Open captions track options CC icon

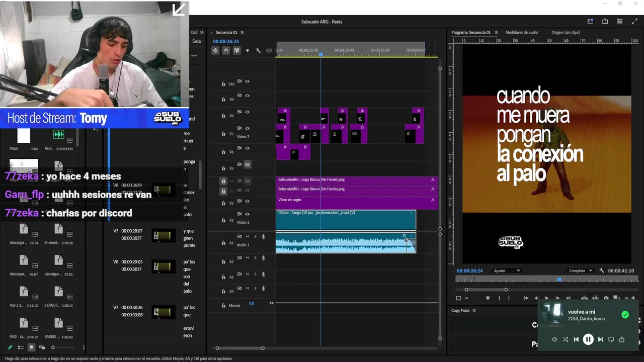pos(269,50)
